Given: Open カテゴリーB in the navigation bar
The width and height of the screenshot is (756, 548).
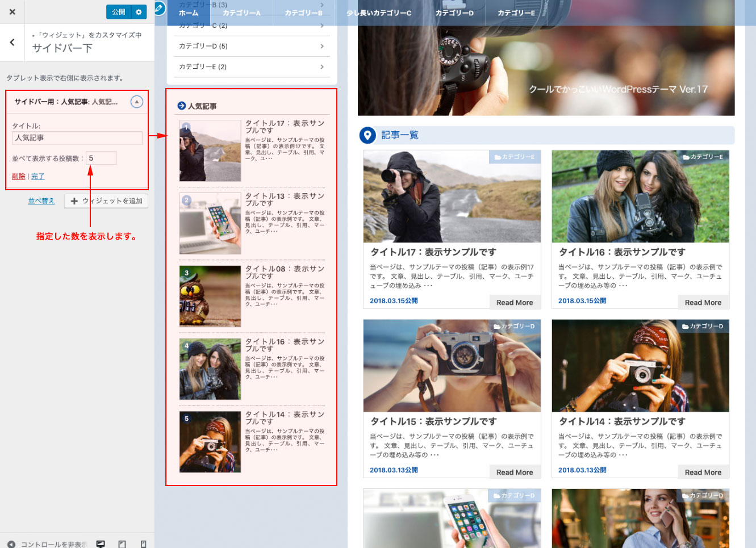Looking at the screenshot, I should 303,12.
